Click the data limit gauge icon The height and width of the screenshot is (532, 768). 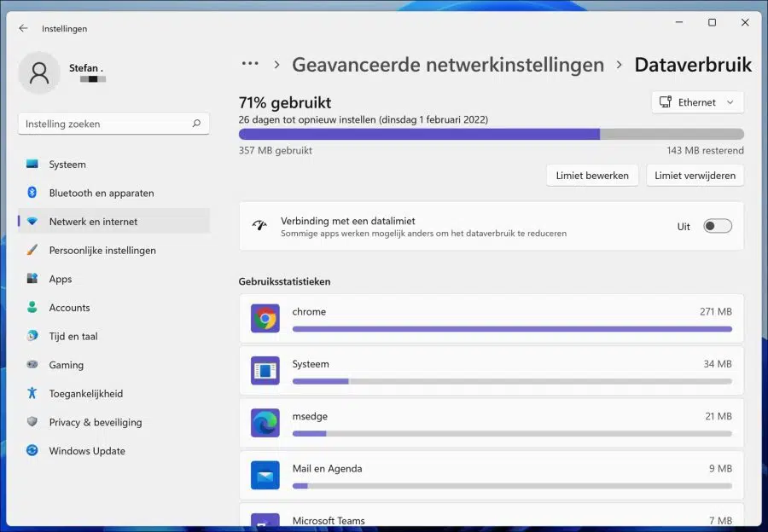(x=259, y=226)
